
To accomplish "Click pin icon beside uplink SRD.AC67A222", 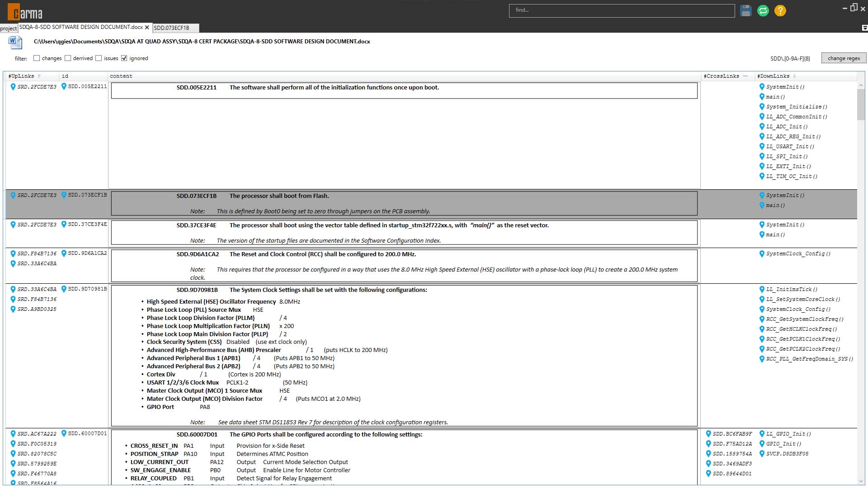I will point(13,434).
